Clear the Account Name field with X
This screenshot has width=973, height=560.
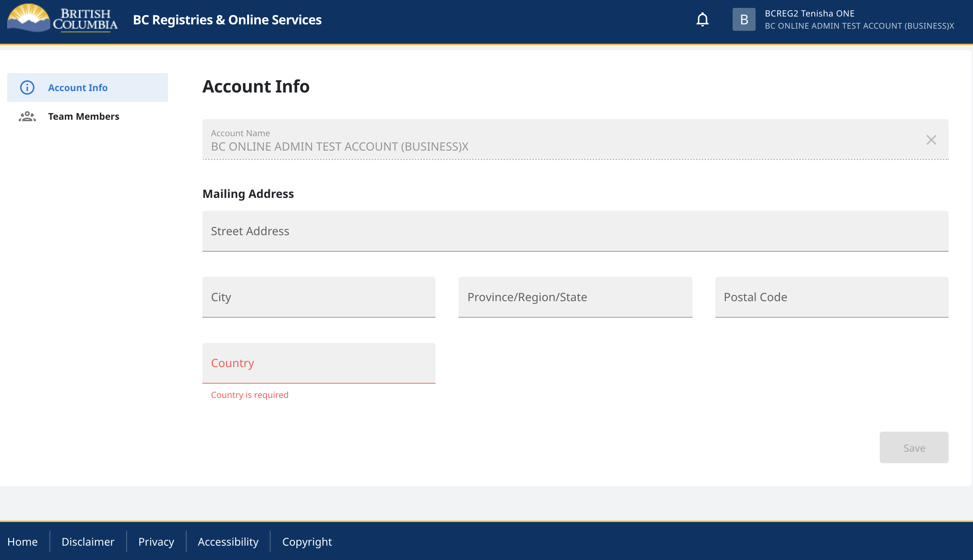[x=931, y=139]
